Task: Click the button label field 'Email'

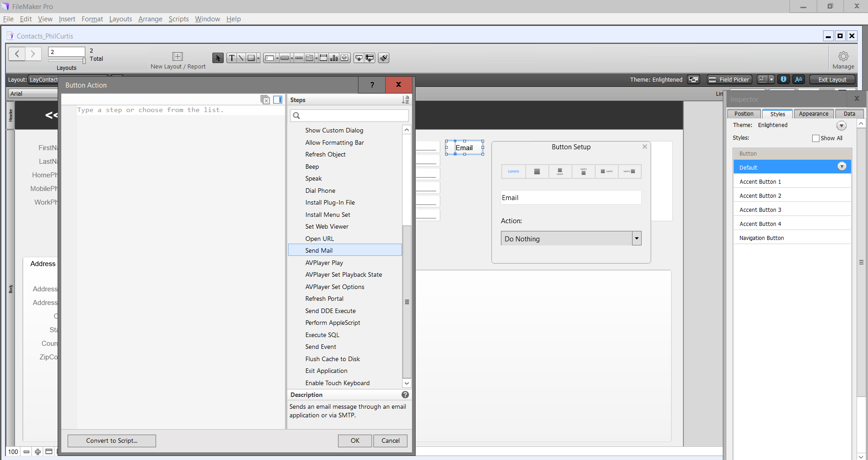Action: (571, 198)
